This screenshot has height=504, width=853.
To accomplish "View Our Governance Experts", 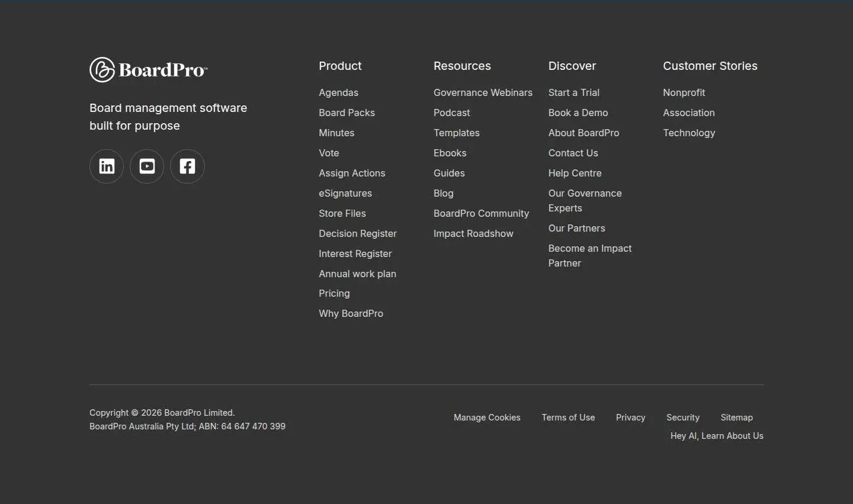I will tap(585, 201).
